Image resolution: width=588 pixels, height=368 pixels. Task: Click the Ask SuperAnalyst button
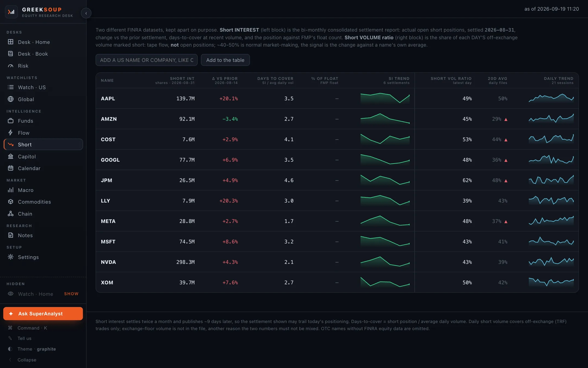pyautogui.click(x=43, y=314)
